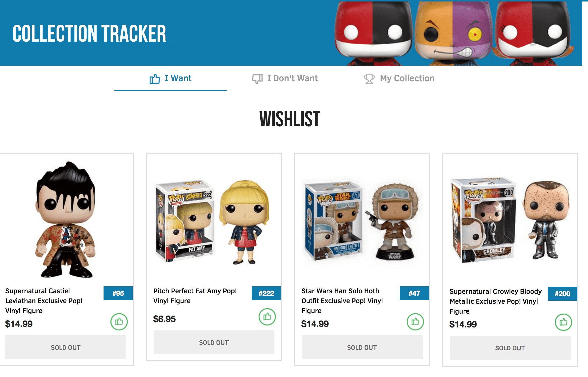Open the Pitch Perfect Fat Amy title link

tap(195, 296)
